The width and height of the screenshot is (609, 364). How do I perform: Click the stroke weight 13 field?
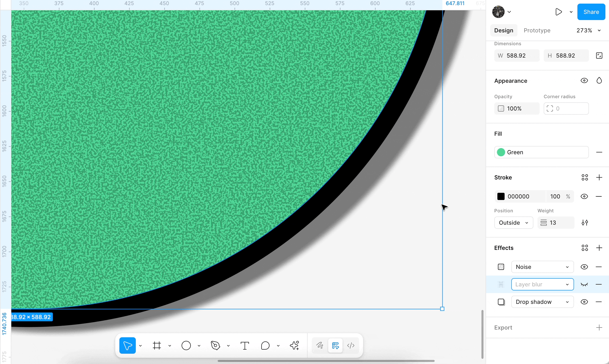(556, 223)
